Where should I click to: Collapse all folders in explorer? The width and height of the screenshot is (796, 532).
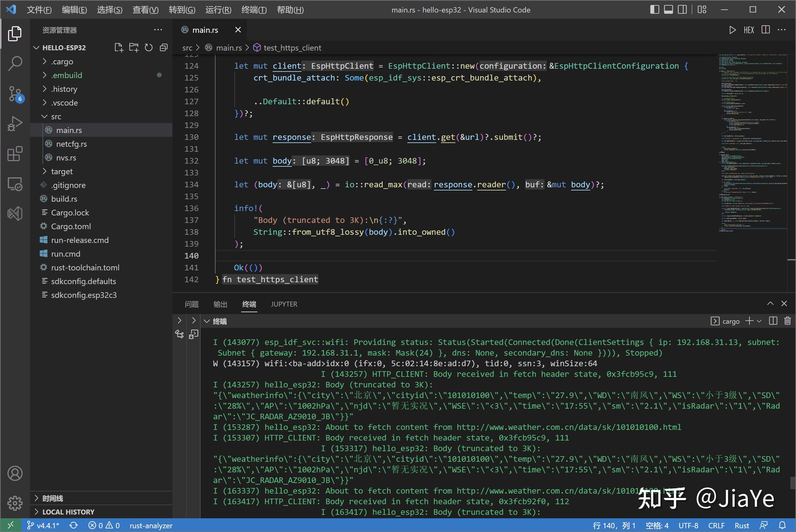(164, 47)
